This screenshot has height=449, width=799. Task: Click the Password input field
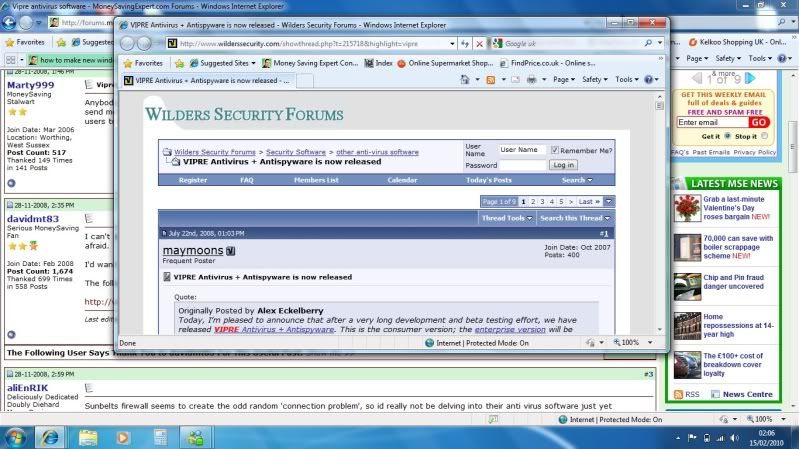[522, 165]
